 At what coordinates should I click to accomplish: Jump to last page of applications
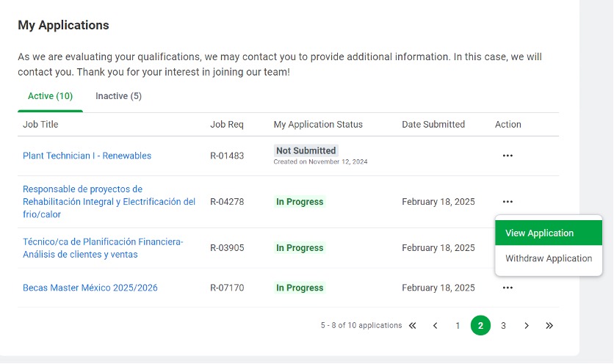click(549, 326)
